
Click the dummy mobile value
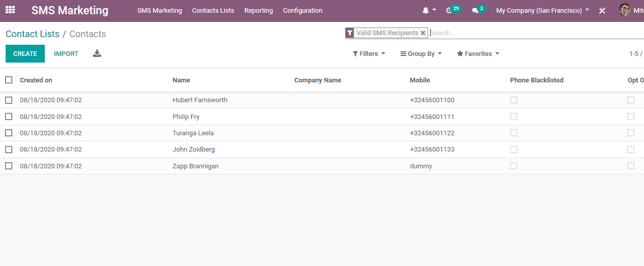click(x=421, y=166)
